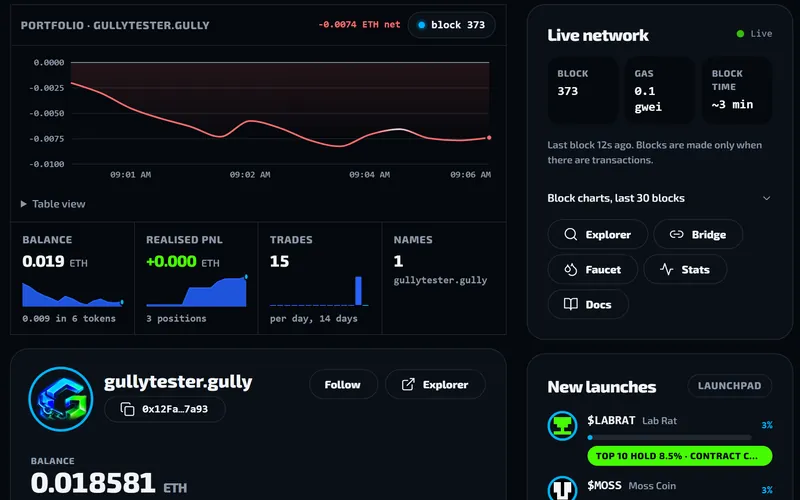Screen dimensions: 800x500
Task: Click the Docs button label
Action: click(x=598, y=305)
